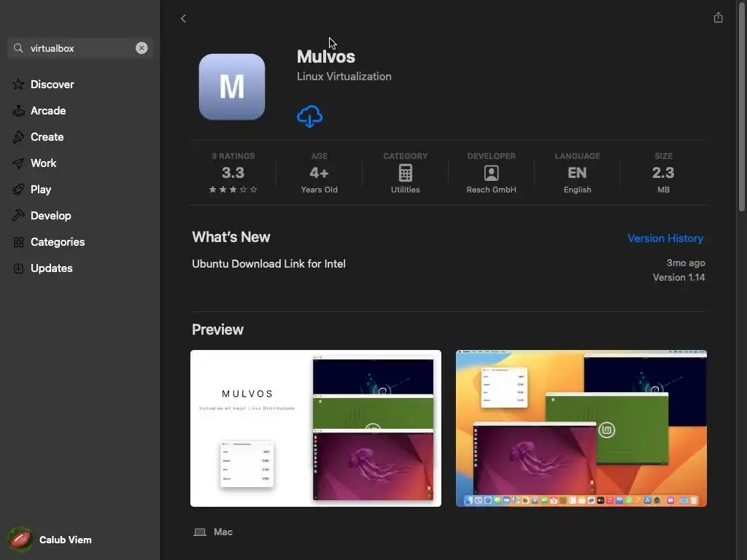Image resolution: width=747 pixels, height=560 pixels.
Task: Click the 2.3 MB size info
Action: click(x=663, y=172)
